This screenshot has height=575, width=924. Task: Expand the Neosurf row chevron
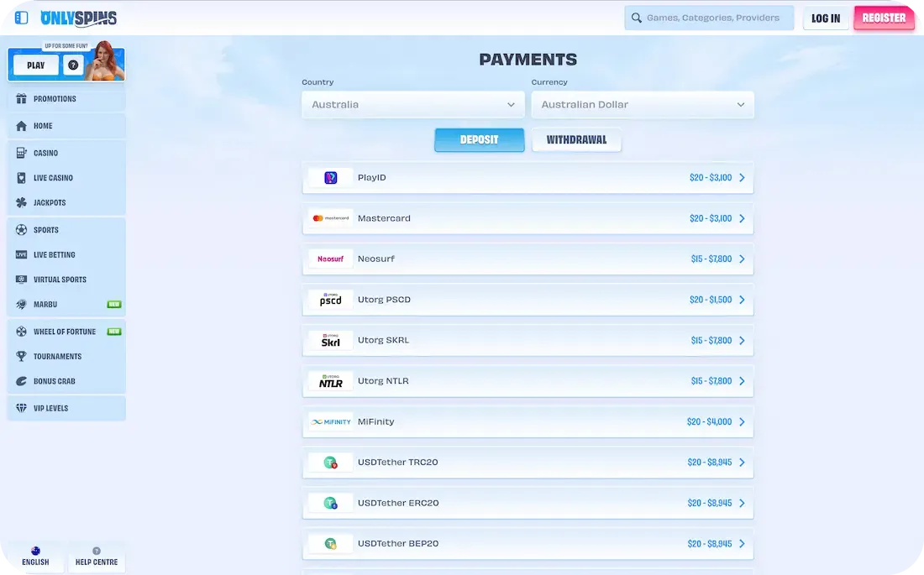[742, 259]
